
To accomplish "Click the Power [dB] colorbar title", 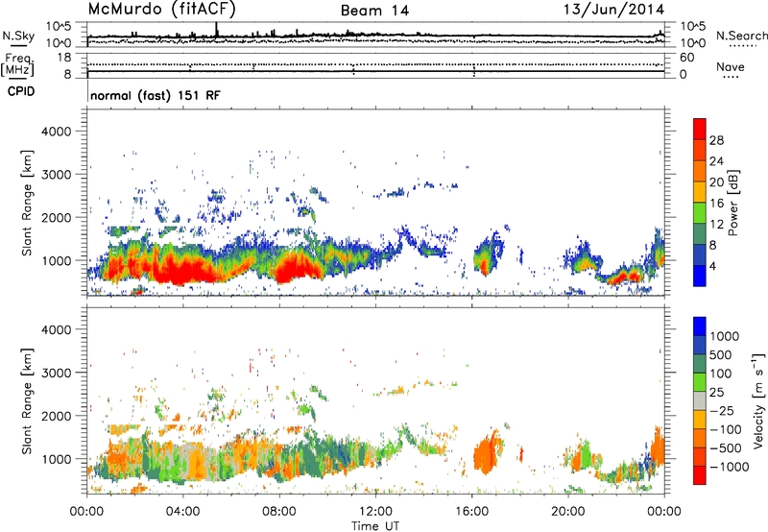I will (x=732, y=203).
